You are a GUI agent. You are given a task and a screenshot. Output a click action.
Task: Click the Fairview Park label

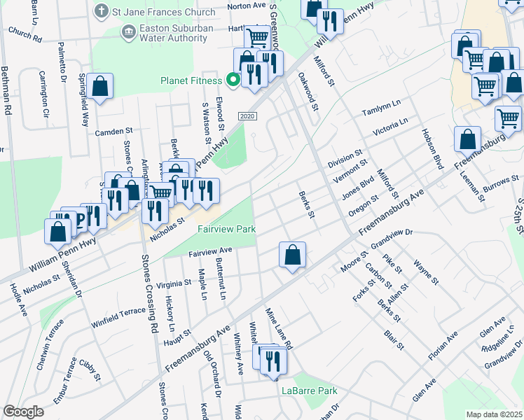click(x=226, y=229)
